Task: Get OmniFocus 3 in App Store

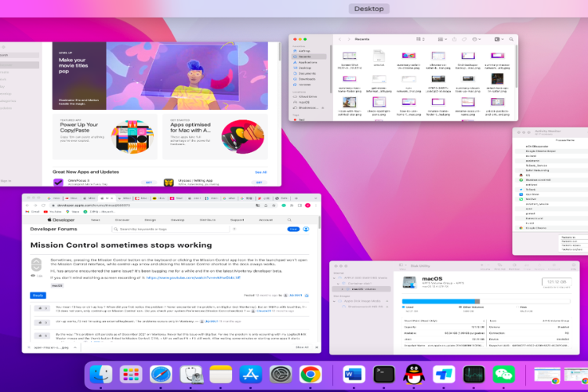Action: tap(148, 183)
